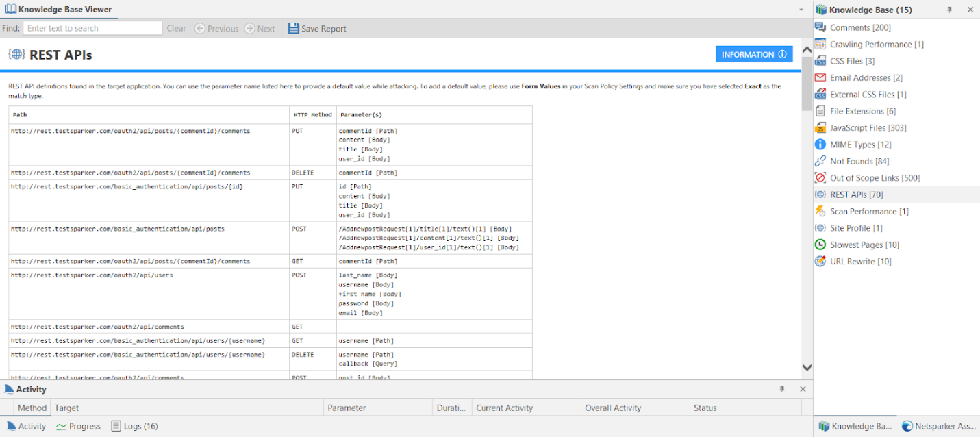
Task: Open the viewer tab dropdown arrow
Action: pos(801,10)
